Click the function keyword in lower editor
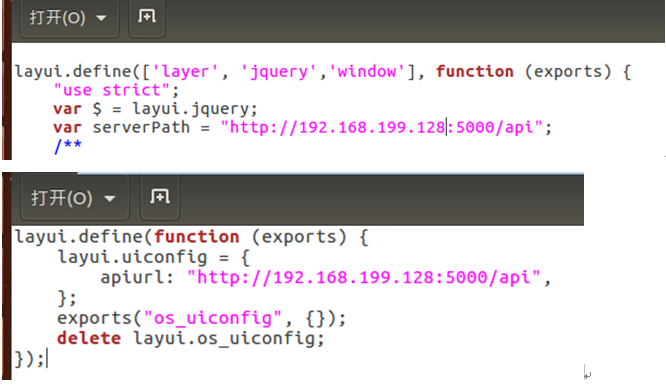This screenshot has height=387, width=666. coord(197,237)
